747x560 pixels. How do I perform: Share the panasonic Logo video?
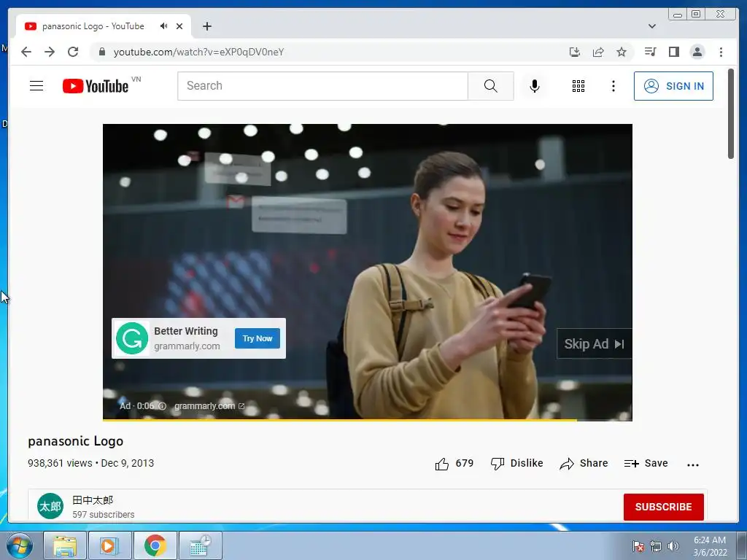(584, 463)
